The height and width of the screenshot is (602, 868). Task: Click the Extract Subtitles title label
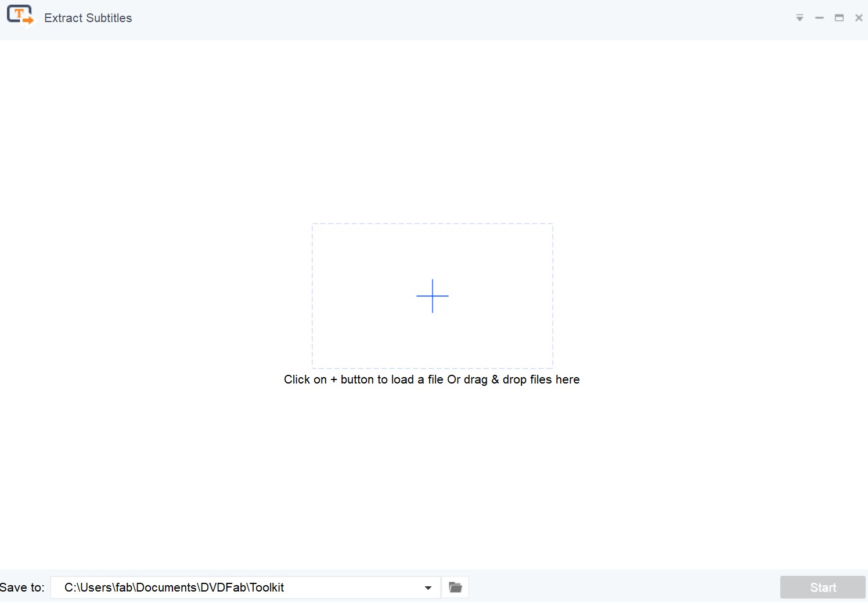(x=88, y=17)
